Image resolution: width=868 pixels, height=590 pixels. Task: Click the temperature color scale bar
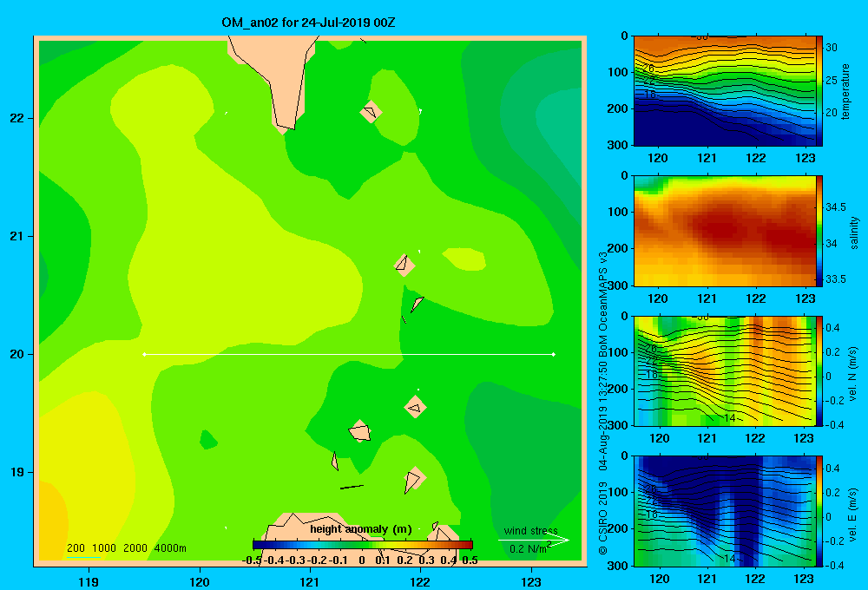819,91
